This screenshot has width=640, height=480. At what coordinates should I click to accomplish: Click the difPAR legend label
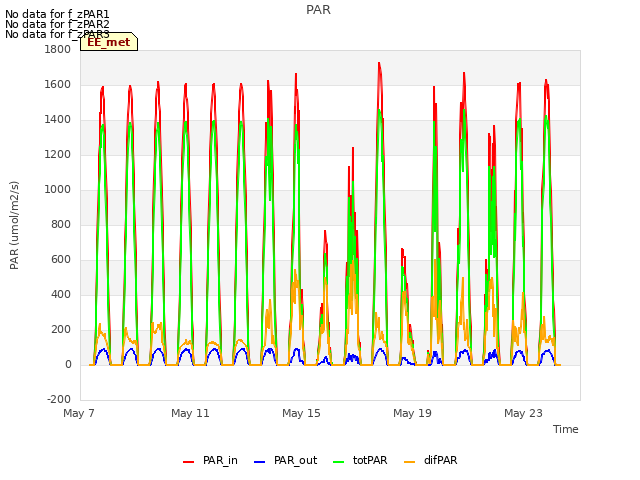[x=440, y=460]
